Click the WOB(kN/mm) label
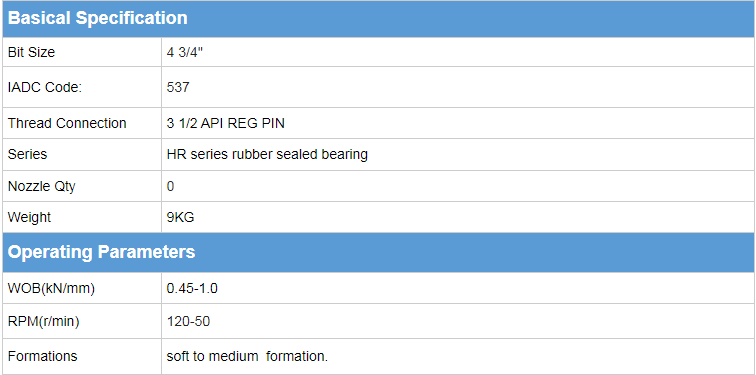756x375 pixels. [52, 288]
